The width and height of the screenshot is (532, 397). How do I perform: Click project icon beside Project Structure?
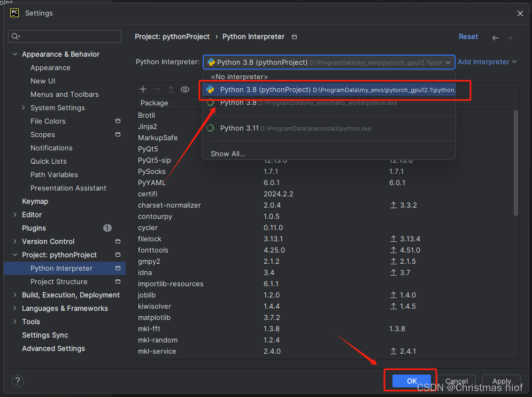[x=118, y=281]
